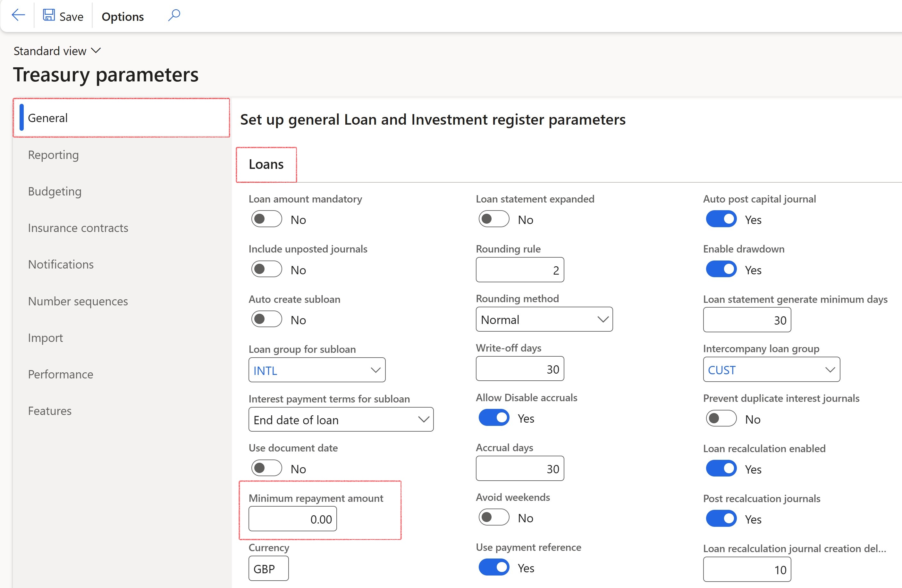Viewport: 902px width, 588px height.
Task: Toggle Auto create subloan switch
Action: (x=267, y=319)
